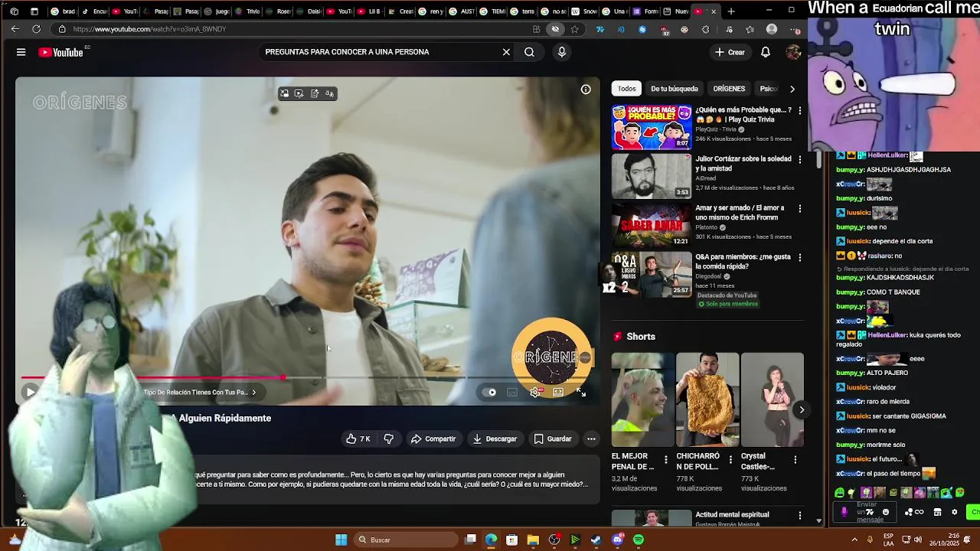Show the video info card icon

point(586,90)
